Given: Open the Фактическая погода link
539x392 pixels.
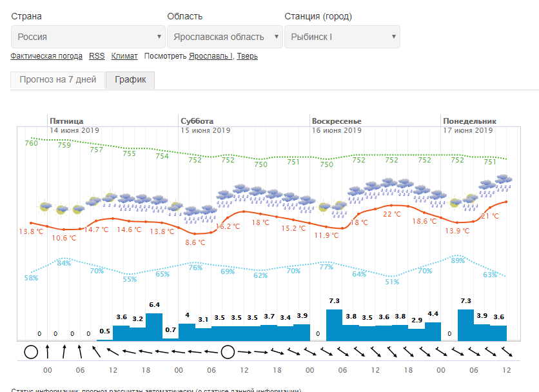Looking at the screenshot, I should pyautogui.click(x=46, y=56).
